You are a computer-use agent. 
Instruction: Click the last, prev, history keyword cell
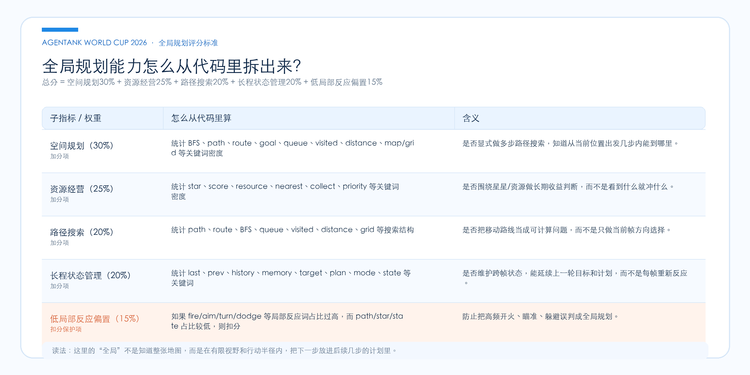coord(291,278)
